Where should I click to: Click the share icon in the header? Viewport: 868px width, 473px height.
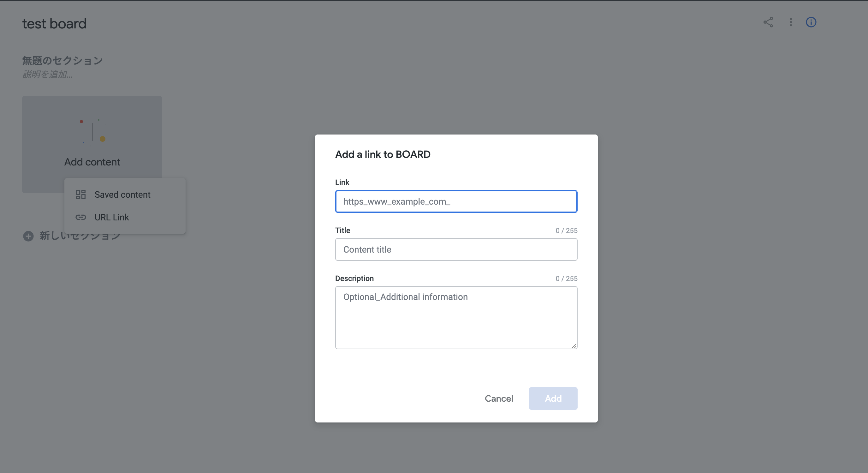coord(768,22)
